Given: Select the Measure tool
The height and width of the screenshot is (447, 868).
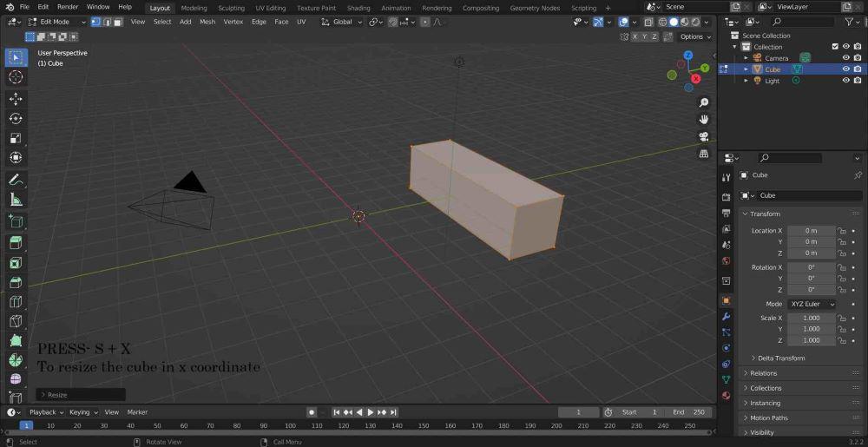Looking at the screenshot, I should [16, 200].
